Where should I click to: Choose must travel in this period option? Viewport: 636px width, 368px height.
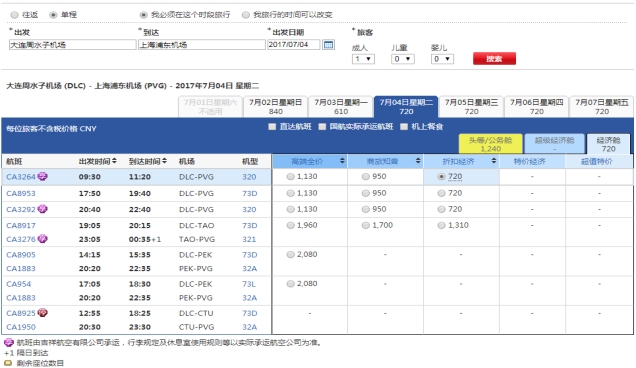(144, 15)
